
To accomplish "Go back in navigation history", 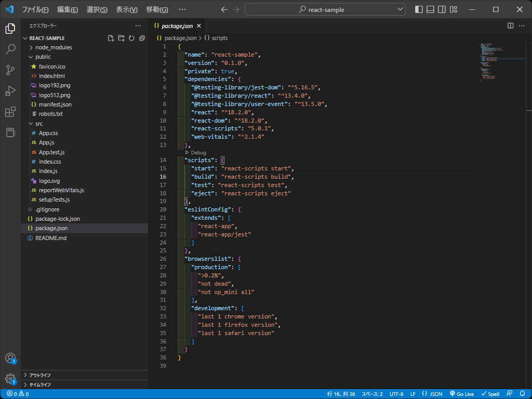I will tap(224, 9).
